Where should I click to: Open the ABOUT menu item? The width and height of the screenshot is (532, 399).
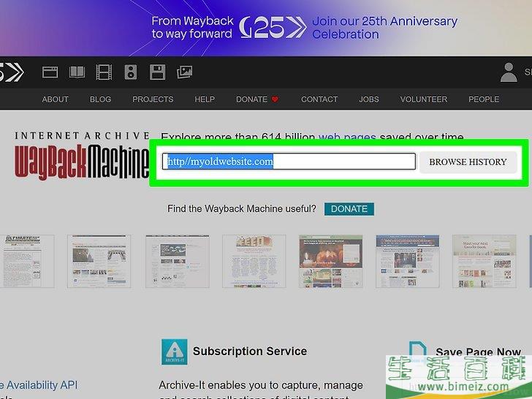(56, 99)
